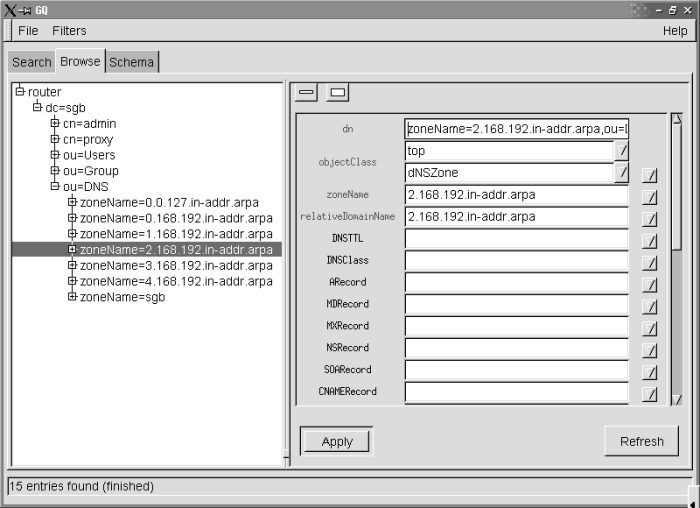Click the Refresh button

pyautogui.click(x=641, y=441)
